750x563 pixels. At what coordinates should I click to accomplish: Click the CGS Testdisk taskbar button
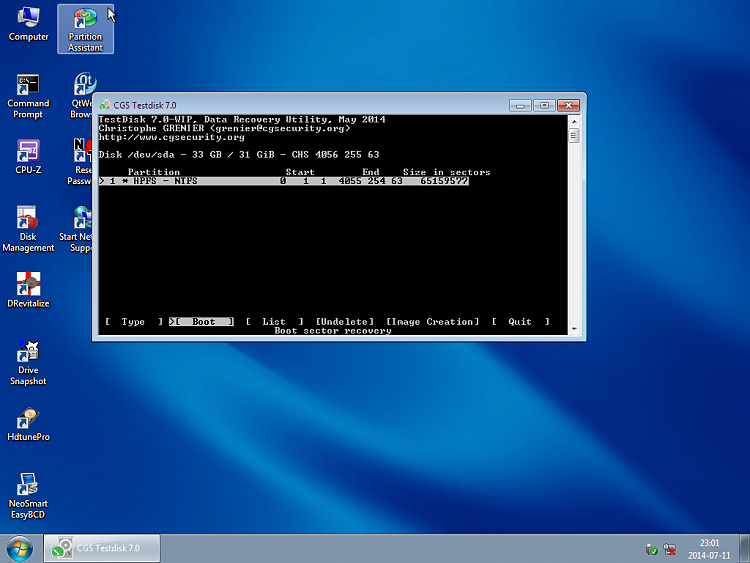(x=102, y=548)
